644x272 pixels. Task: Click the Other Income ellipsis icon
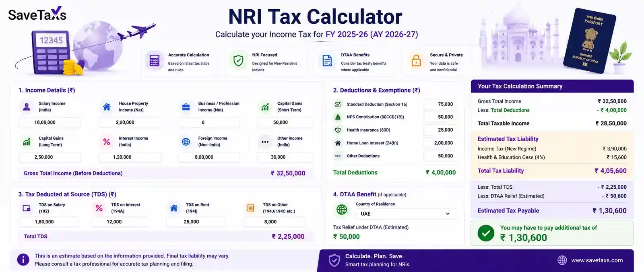265,142
